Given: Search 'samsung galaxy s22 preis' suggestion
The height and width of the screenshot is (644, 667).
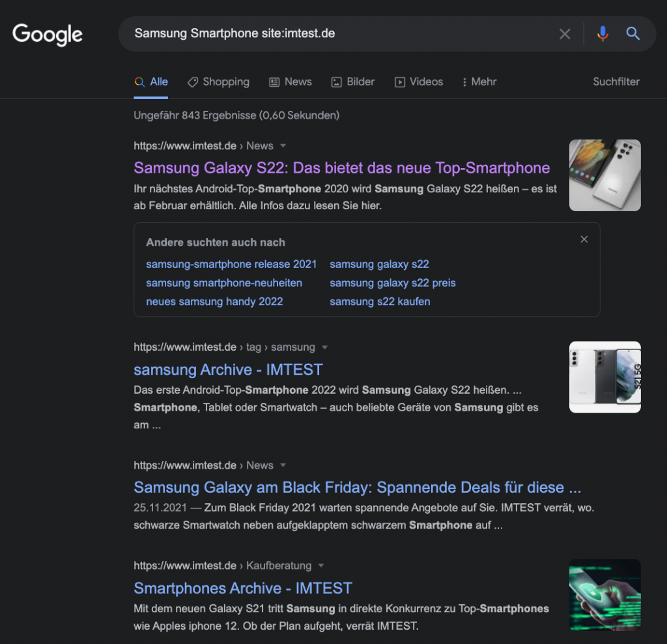Looking at the screenshot, I should click(x=393, y=283).
